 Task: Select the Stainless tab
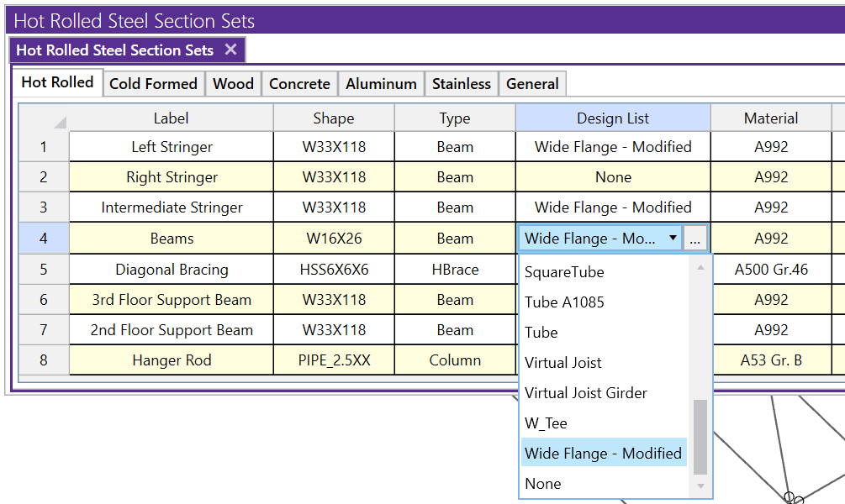click(x=461, y=83)
